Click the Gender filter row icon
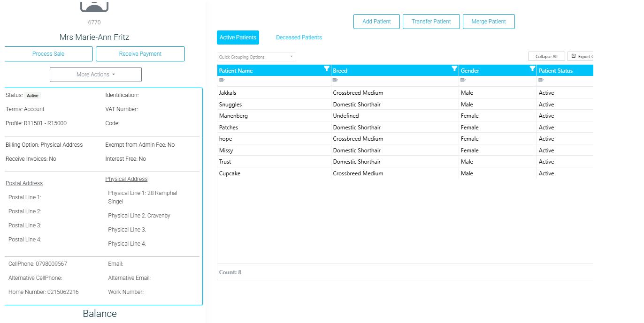Viewport: 644px width, 323px height. click(464, 81)
